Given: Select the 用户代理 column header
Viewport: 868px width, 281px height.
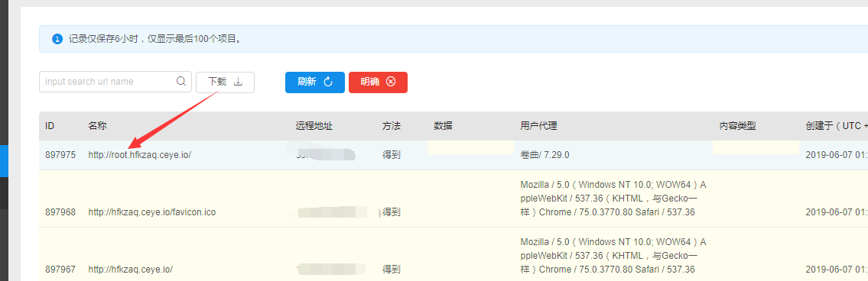Looking at the screenshot, I should point(538,125).
